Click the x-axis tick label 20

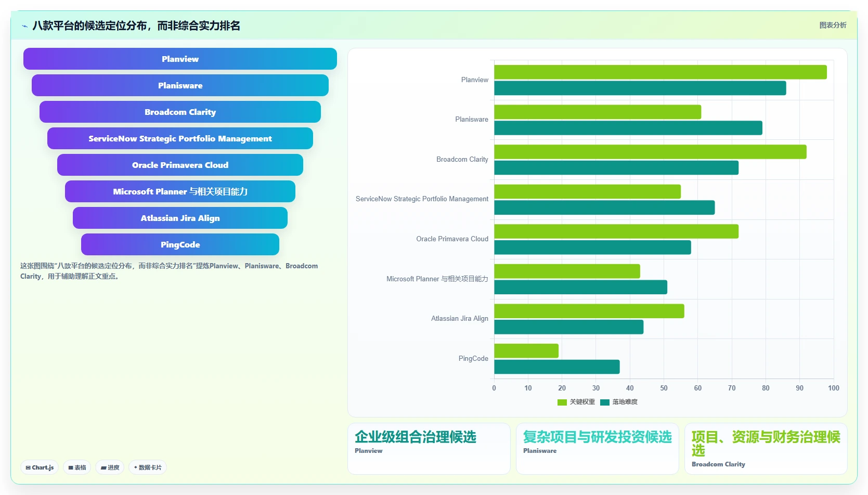tap(562, 388)
